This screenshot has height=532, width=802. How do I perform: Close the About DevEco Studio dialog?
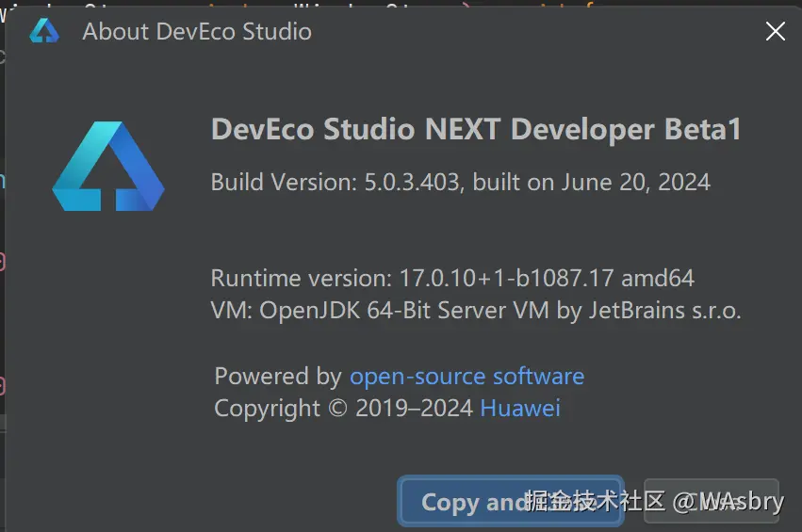click(x=776, y=31)
